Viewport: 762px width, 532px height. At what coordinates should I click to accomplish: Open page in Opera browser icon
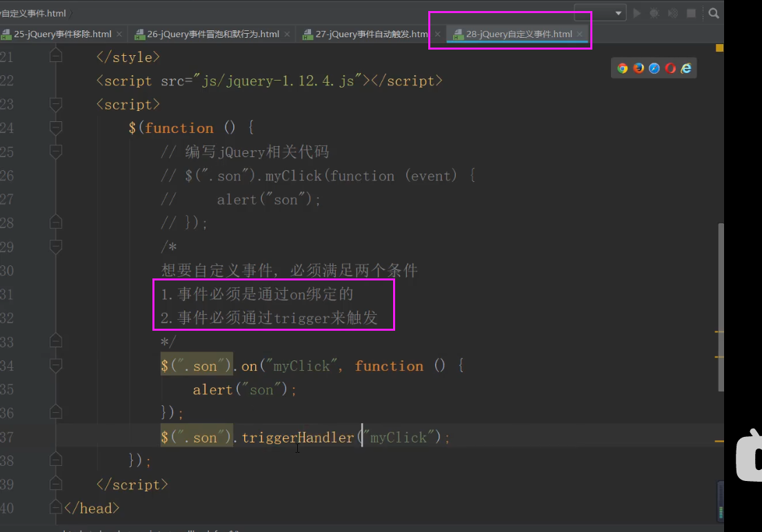[x=671, y=68]
